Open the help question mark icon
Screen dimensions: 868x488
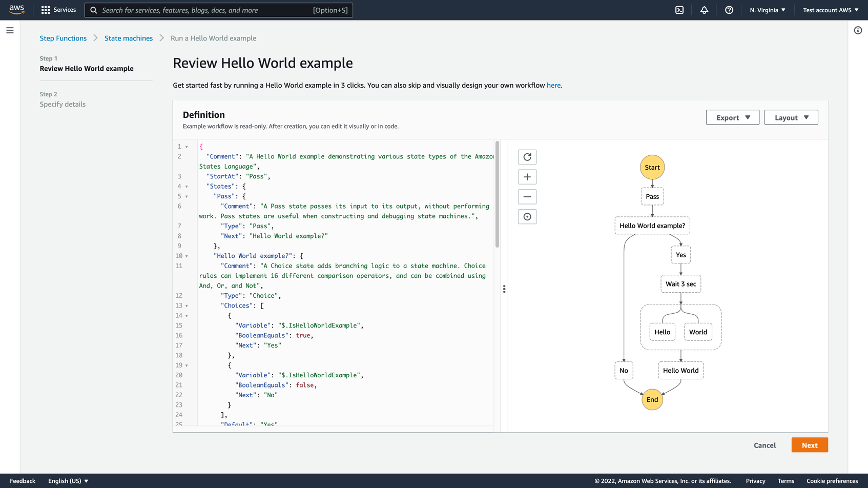click(x=729, y=10)
